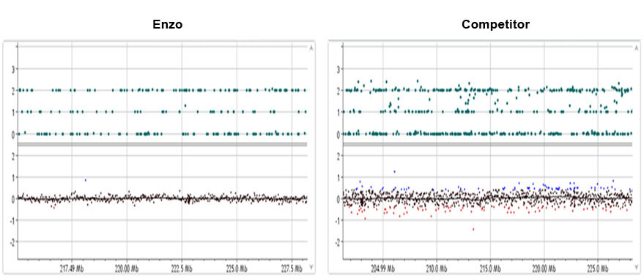Select the Enzo heading

point(168,25)
